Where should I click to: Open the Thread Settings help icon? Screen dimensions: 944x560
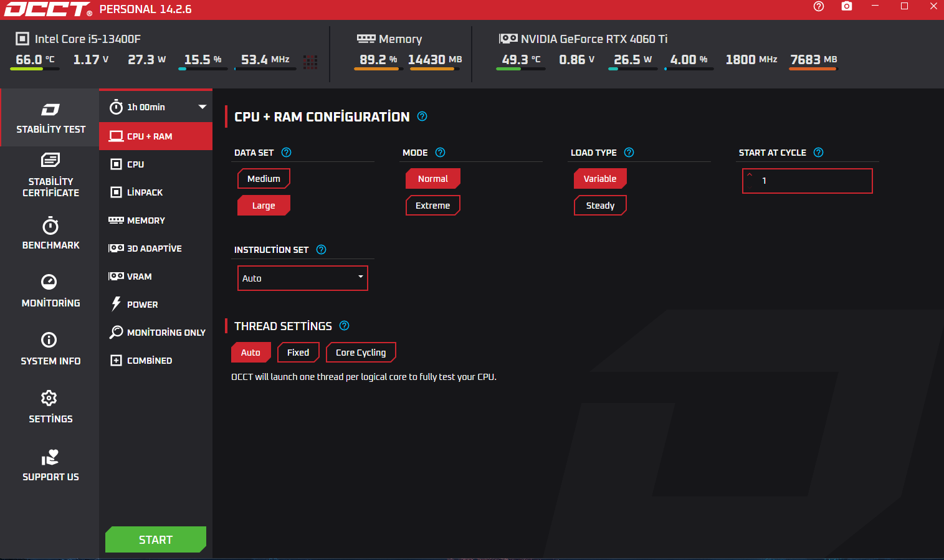coord(344,326)
